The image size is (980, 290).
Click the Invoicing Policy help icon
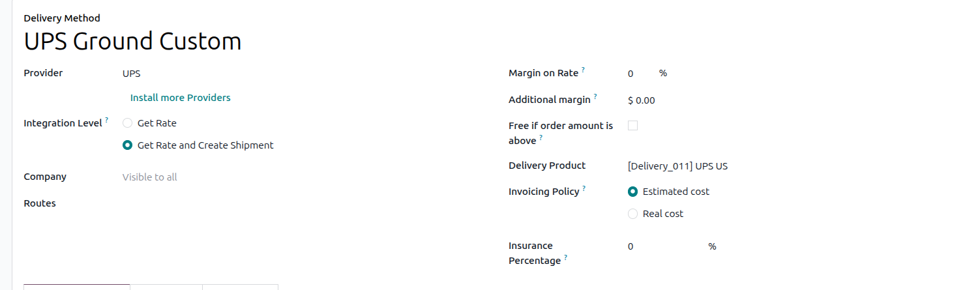[584, 188]
